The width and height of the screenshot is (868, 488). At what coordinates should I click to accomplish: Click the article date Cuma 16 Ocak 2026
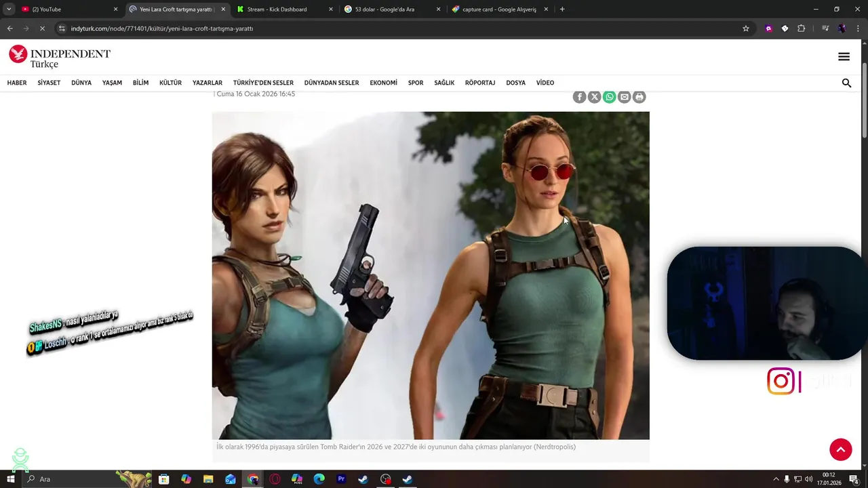pos(256,94)
